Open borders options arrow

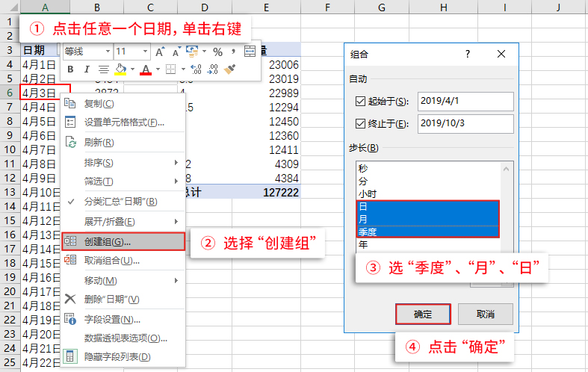point(183,69)
